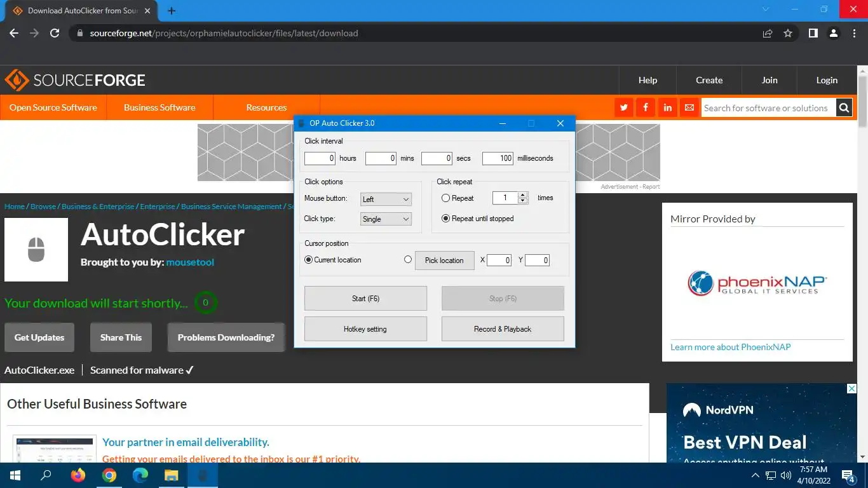Show hidden system tray icons
The width and height of the screenshot is (868, 488).
point(755,475)
